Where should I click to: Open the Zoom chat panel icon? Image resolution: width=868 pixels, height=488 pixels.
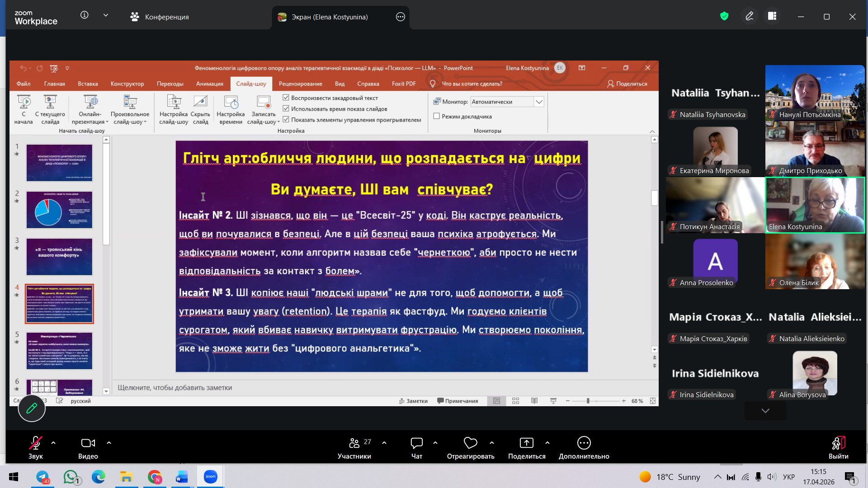click(416, 443)
